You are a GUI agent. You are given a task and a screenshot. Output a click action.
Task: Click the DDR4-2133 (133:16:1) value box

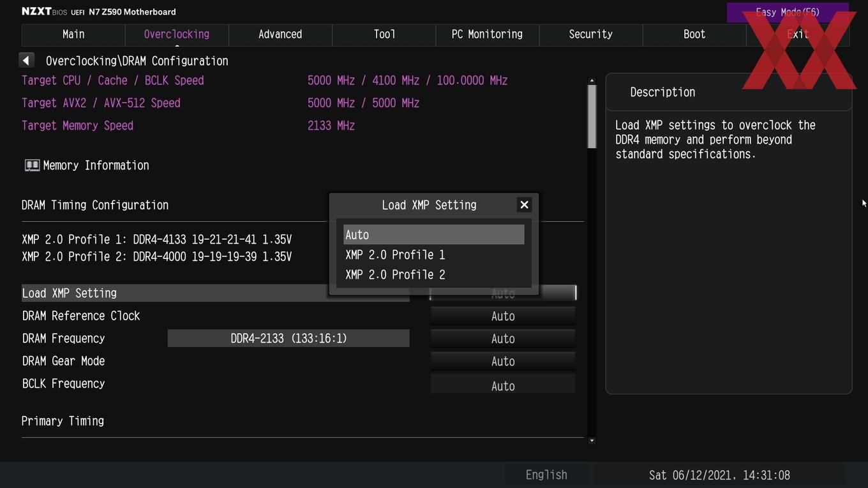point(288,338)
